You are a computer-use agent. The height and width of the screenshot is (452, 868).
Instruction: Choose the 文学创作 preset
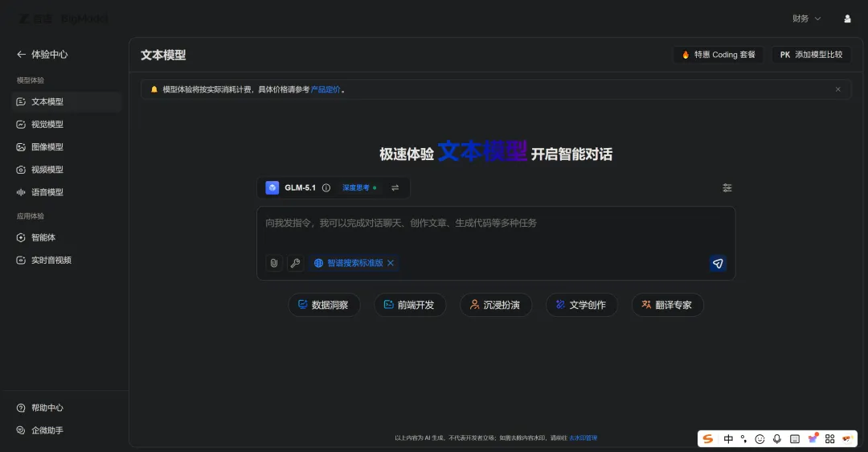(582, 305)
